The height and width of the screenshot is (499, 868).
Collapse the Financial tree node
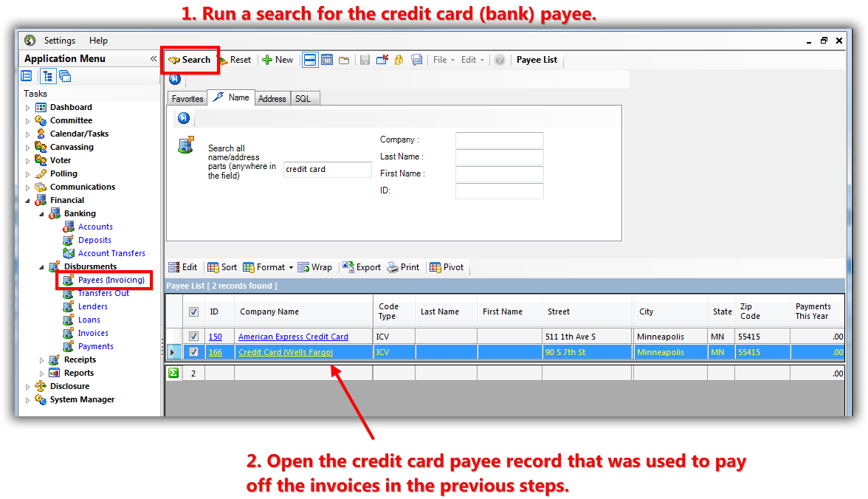[28, 201]
